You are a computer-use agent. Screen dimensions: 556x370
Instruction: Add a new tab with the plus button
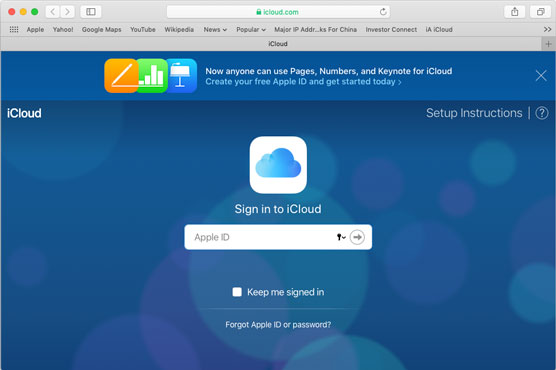click(548, 44)
